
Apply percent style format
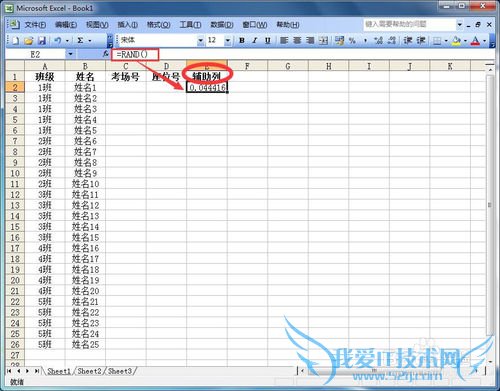click(352, 41)
